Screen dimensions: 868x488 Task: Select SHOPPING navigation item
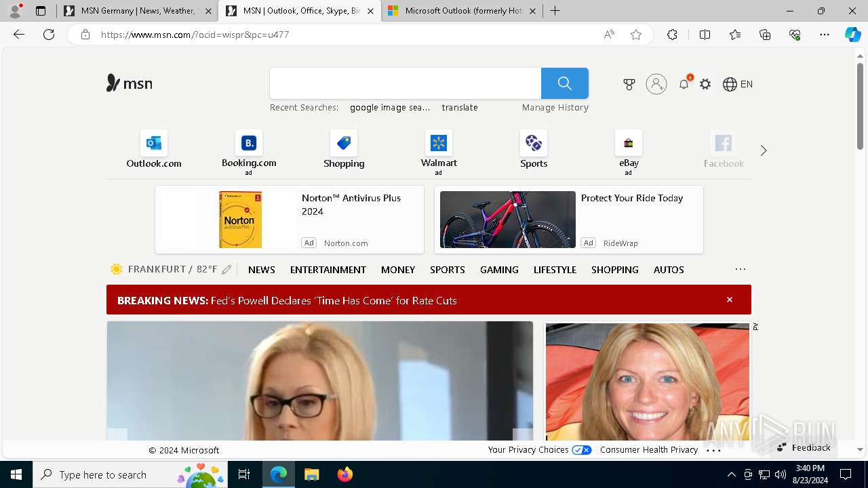(615, 270)
